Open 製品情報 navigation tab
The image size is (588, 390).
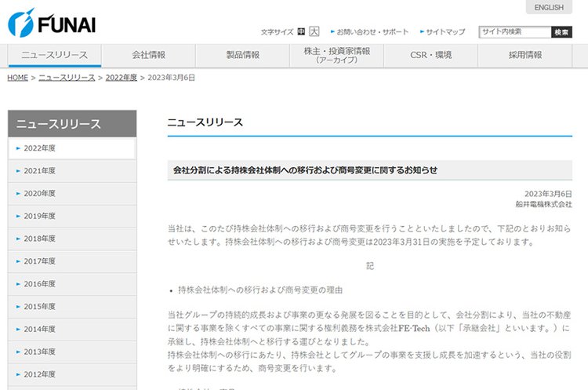pyautogui.click(x=242, y=55)
